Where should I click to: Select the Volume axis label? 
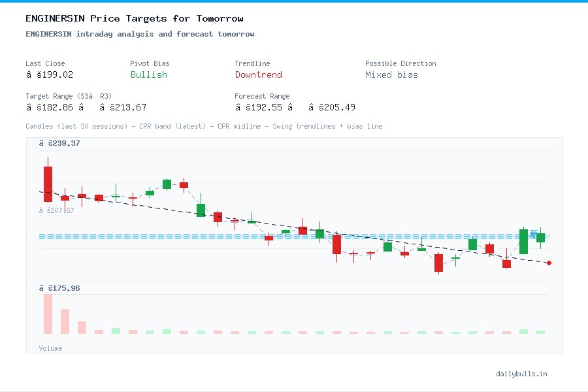pos(50,348)
